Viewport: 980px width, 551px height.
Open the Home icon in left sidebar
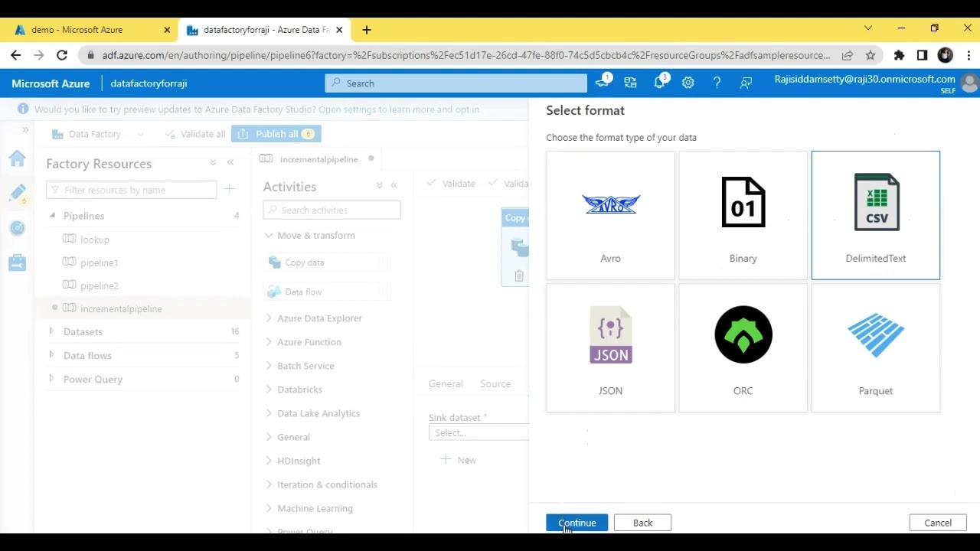point(17,159)
